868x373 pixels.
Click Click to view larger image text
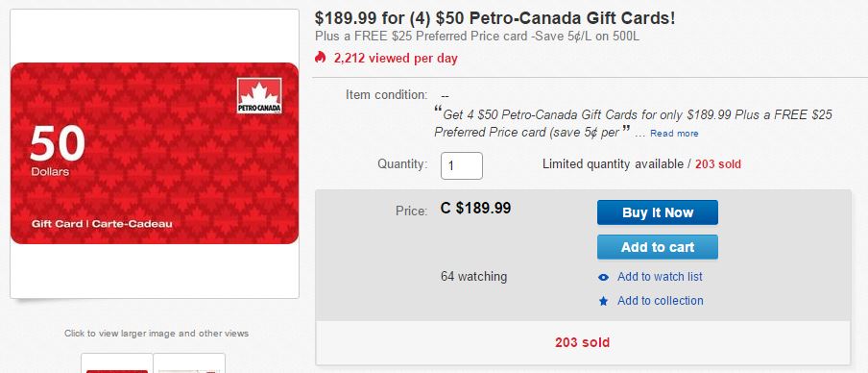point(157,334)
